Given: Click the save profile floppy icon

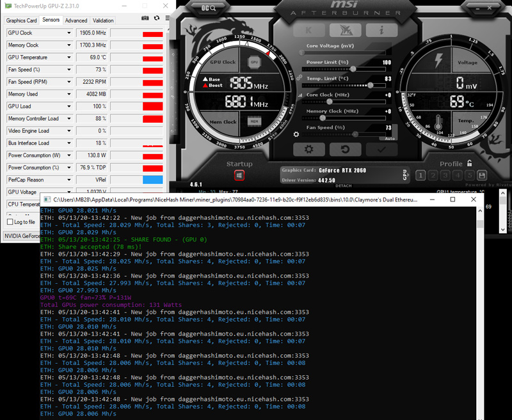Looking at the screenshot, I should click(x=482, y=175).
